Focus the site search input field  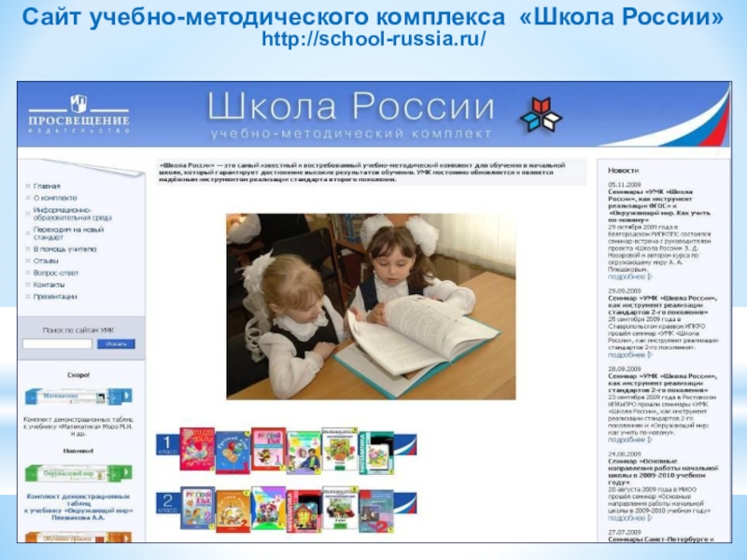57,343
